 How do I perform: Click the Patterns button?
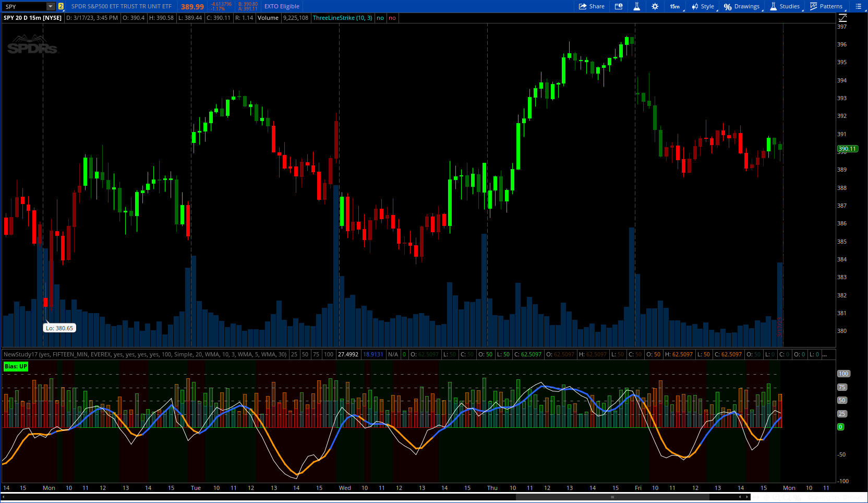click(826, 6)
